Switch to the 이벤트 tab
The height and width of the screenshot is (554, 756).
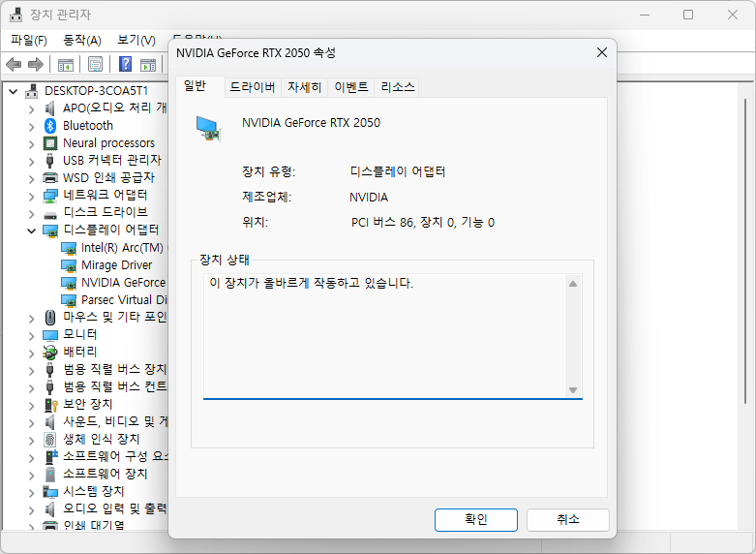pos(351,87)
